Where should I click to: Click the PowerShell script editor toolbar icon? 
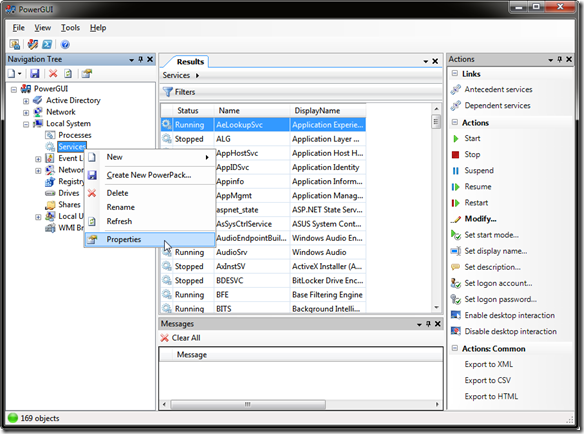(47, 45)
